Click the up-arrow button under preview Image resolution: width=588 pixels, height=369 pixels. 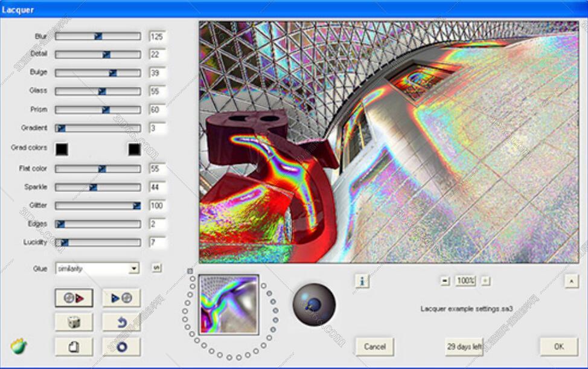pos(571,281)
